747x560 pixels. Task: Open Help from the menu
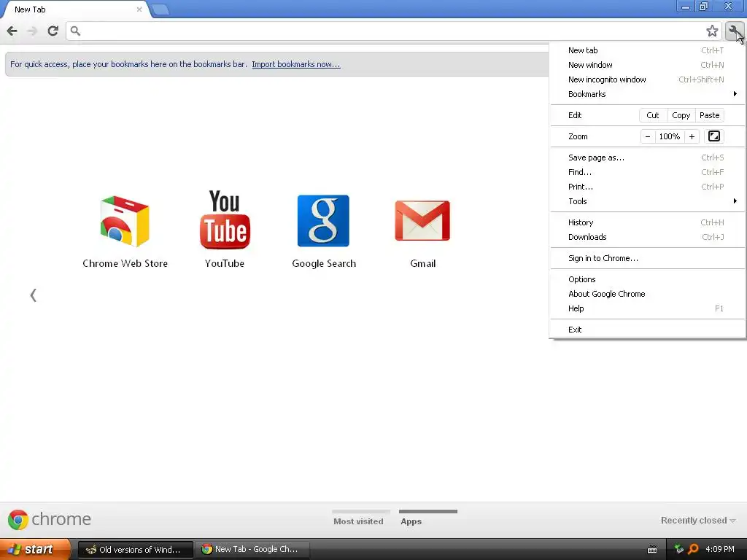pyautogui.click(x=648, y=308)
